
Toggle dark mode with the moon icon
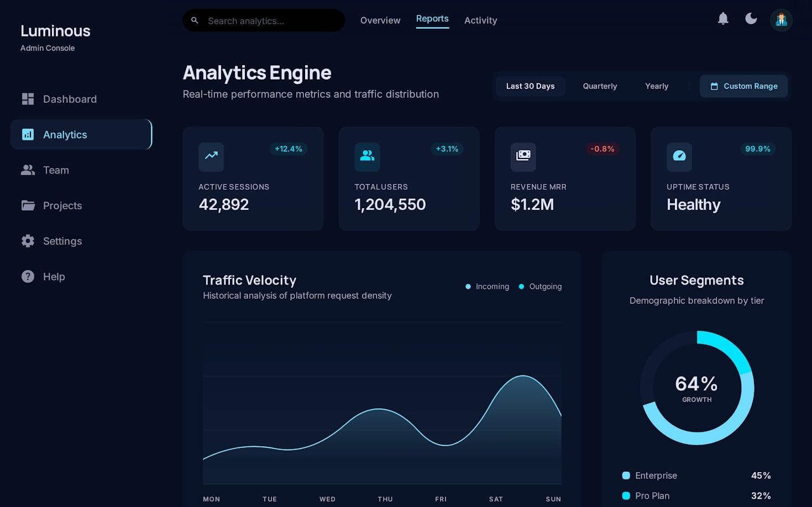coord(751,19)
